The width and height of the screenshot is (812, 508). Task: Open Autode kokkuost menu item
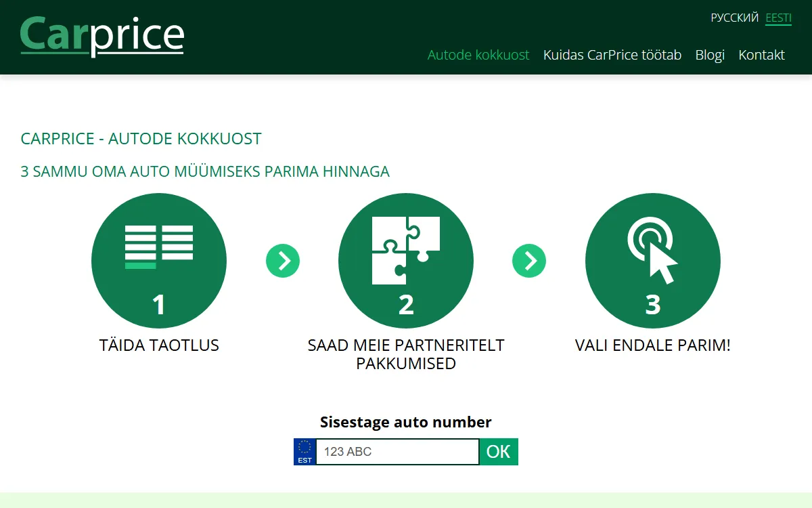click(x=478, y=55)
